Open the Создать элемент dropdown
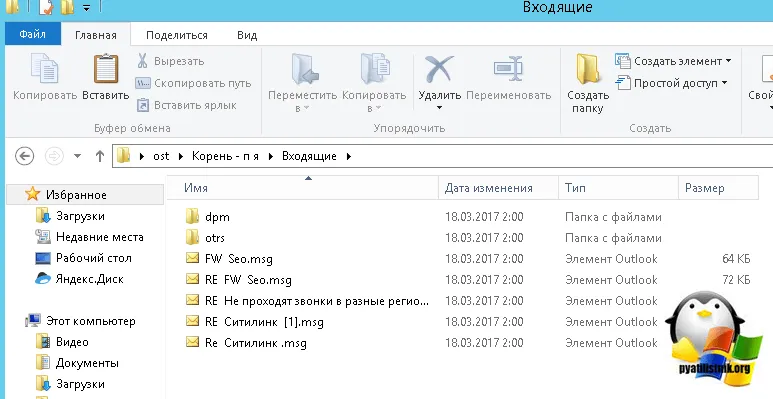Image resolution: width=773 pixels, height=399 pixels. [673, 61]
